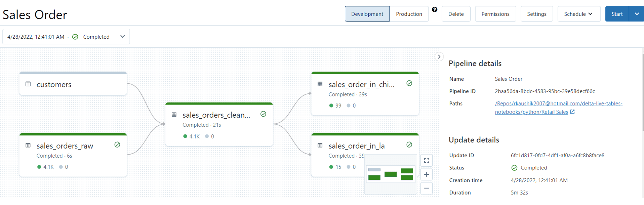Select the sales_order_in_chicago table node
The width and height of the screenshot is (644, 205).
361,85
